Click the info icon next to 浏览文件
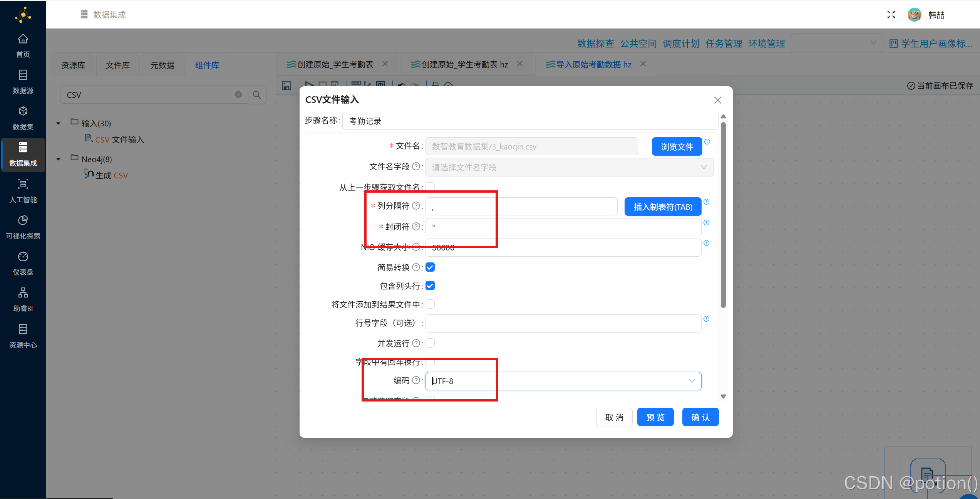This screenshot has height=499, width=980. [x=707, y=141]
